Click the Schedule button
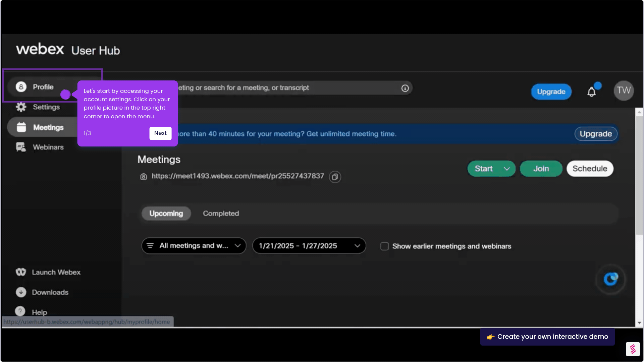 click(x=590, y=169)
